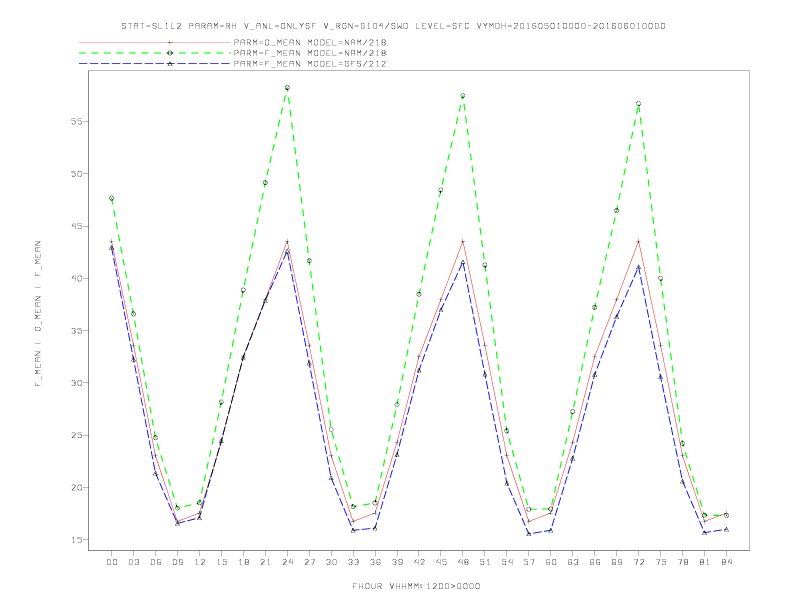Click x-axis forecast hour label 48
Viewport: 792px width, 612px height.
[x=463, y=562]
